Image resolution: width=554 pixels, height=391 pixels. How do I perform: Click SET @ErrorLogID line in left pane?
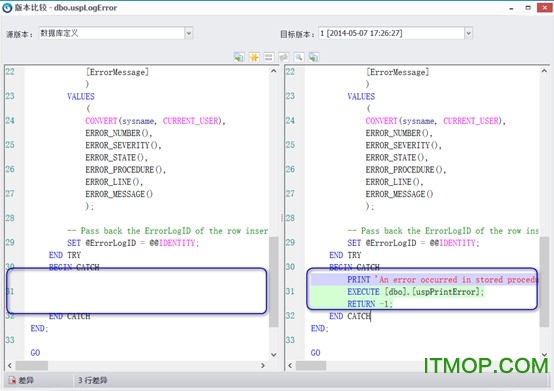pyautogui.click(x=133, y=243)
